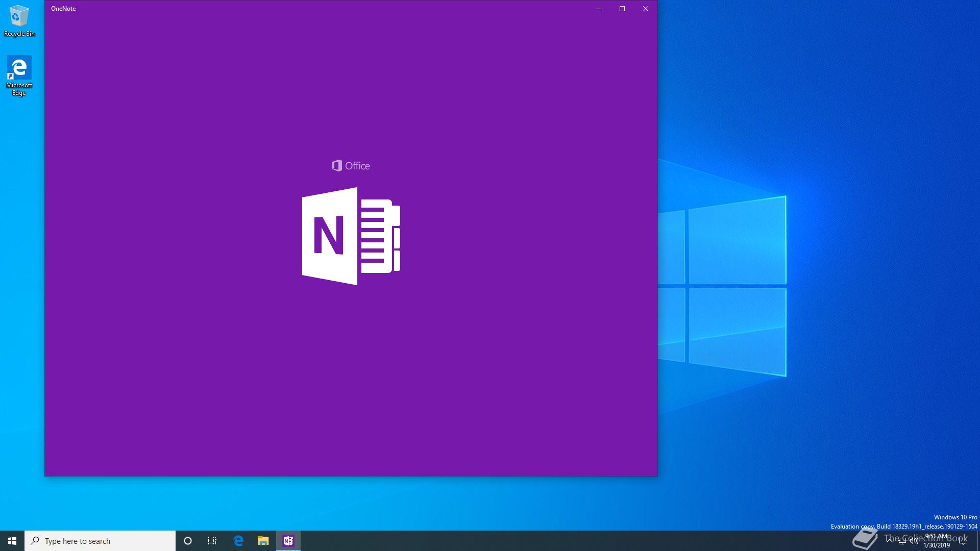Screen dimensions: 980x551
Task: Click the 'Type here to search' box
Action: [100, 541]
